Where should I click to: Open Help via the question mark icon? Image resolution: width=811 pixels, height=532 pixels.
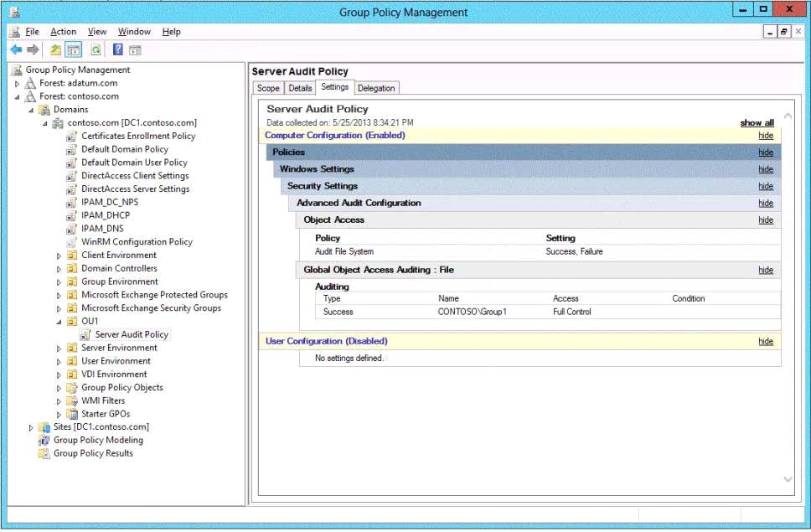118,50
